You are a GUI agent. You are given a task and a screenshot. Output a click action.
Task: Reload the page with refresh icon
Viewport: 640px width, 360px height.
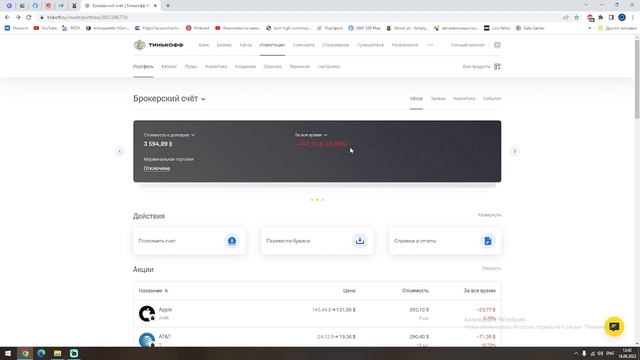(x=29, y=18)
